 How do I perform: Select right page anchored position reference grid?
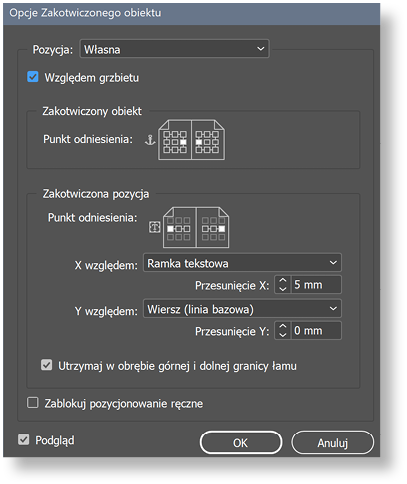(213, 229)
